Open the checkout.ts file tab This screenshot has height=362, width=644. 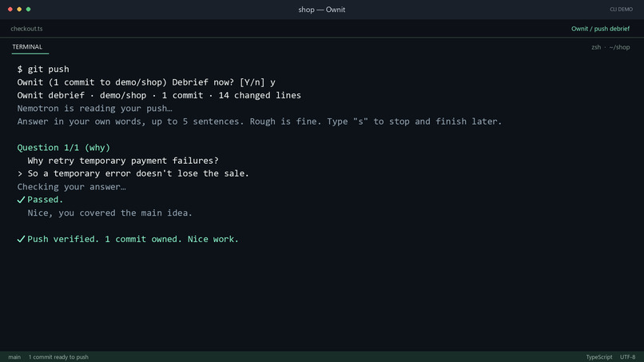coord(26,29)
